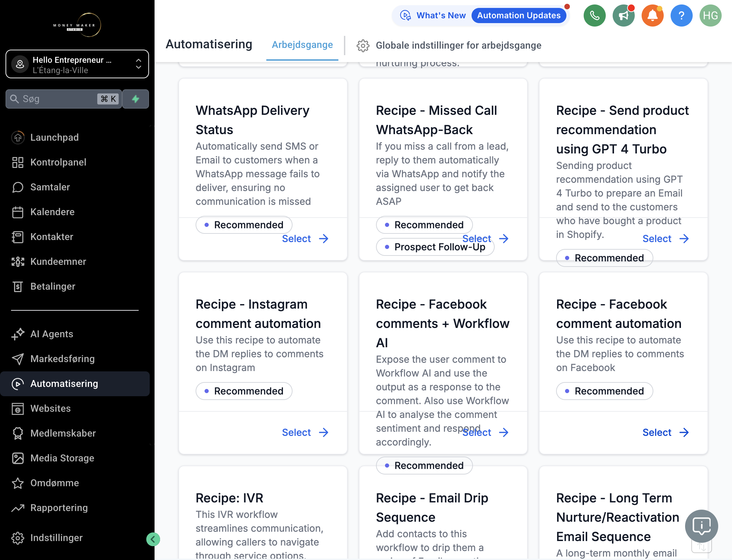732x560 pixels.
Task: Open Websites icon in sidebar
Action: point(18,408)
